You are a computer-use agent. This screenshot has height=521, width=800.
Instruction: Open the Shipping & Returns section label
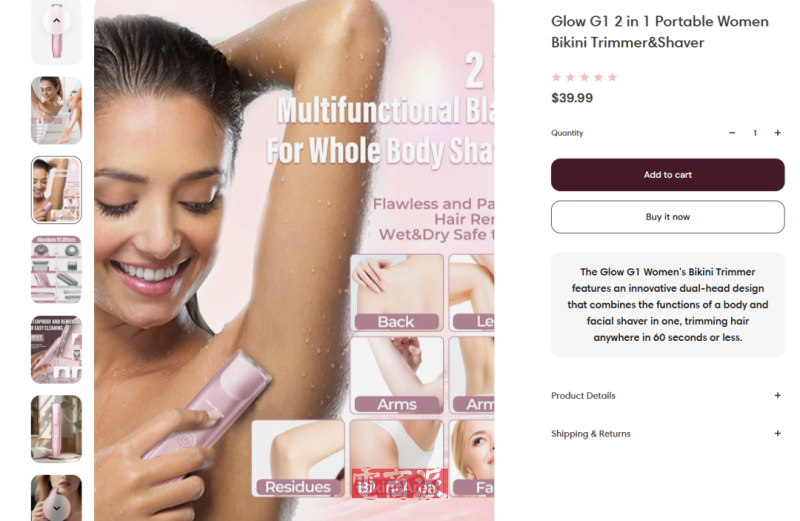(591, 433)
